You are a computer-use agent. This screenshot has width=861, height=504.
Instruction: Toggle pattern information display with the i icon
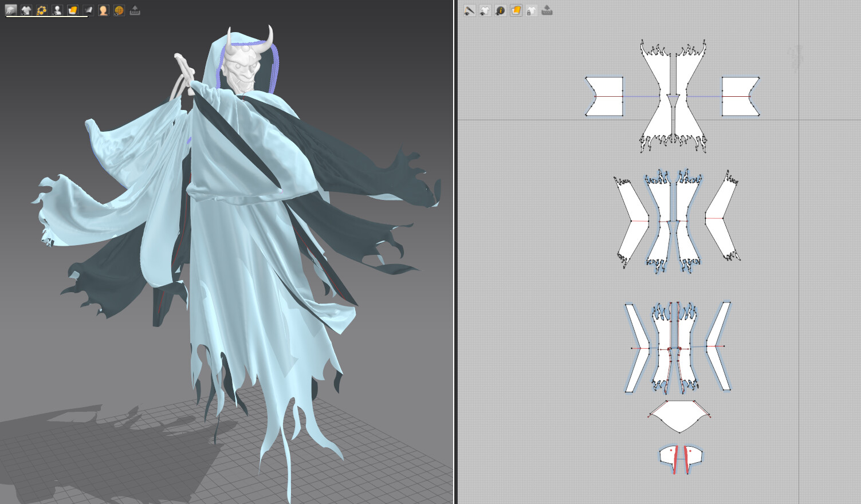[x=500, y=10]
